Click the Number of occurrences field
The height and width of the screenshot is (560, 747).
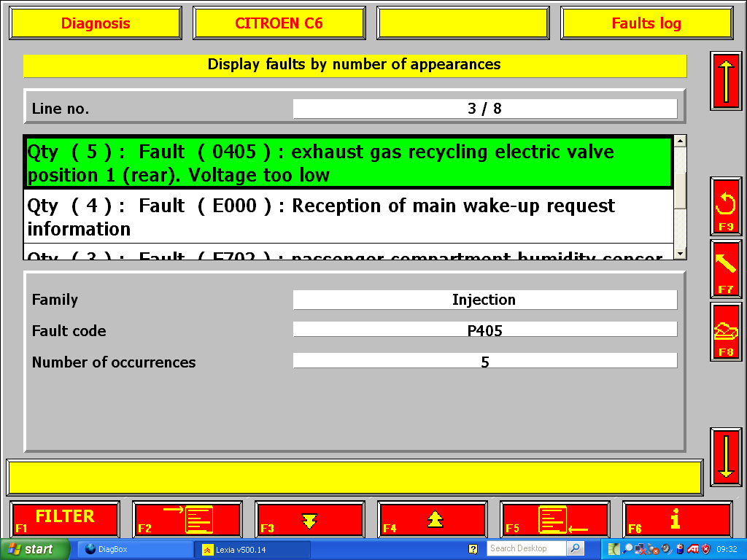[x=485, y=360]
